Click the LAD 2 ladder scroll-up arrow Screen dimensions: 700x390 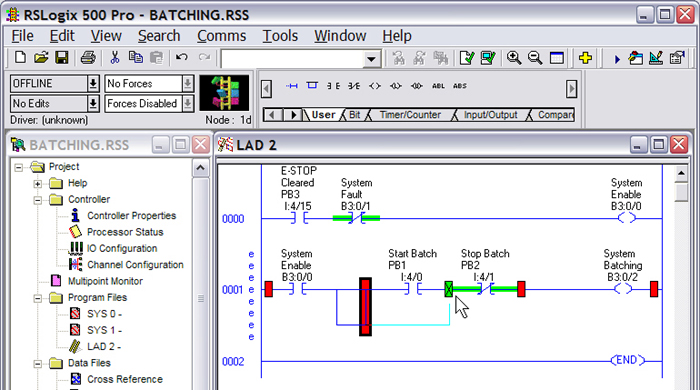click(681, 173)
